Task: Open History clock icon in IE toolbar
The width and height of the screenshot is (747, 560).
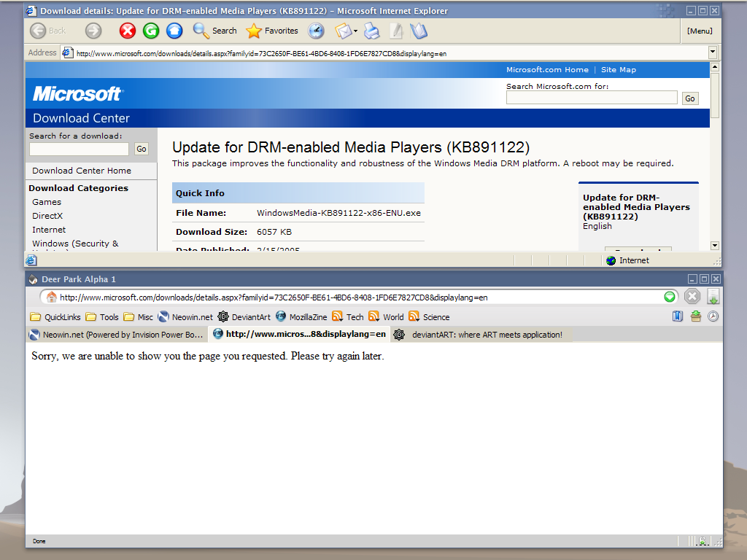Action: point(316,31)
